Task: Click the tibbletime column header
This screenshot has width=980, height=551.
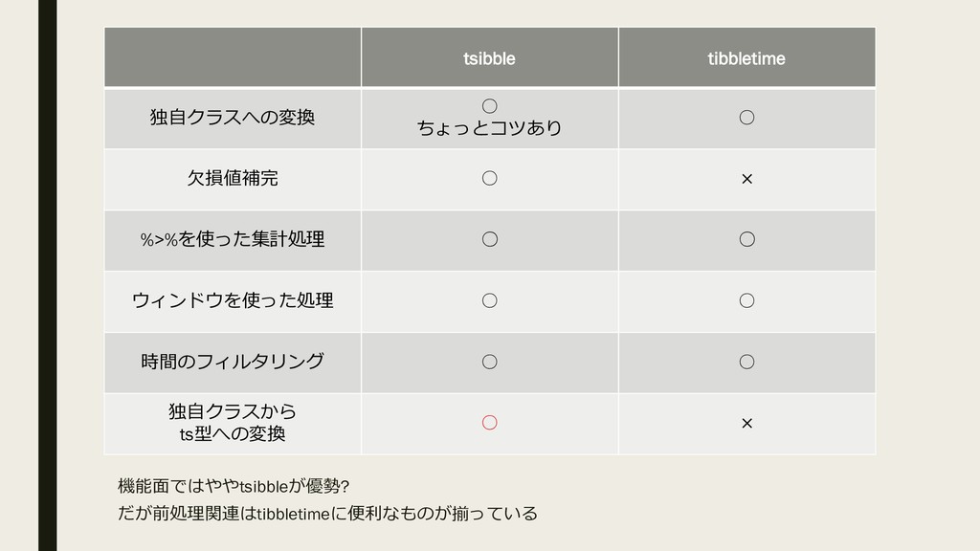Action: click(x=746, y=58)
